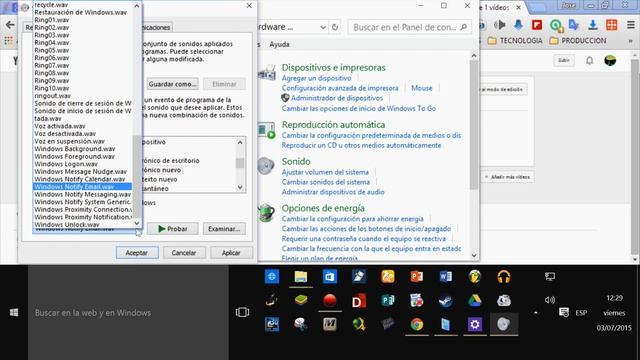
Task: Open Ajustar volumen del sistema link
Action: pos(325,172)
